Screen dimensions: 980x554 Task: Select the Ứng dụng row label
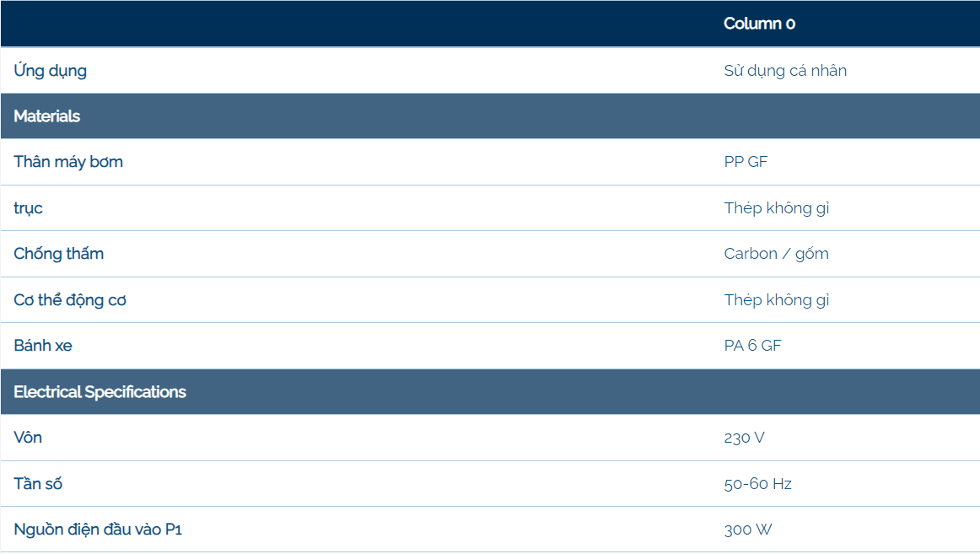pyautogui.click(x=50, y=71)
